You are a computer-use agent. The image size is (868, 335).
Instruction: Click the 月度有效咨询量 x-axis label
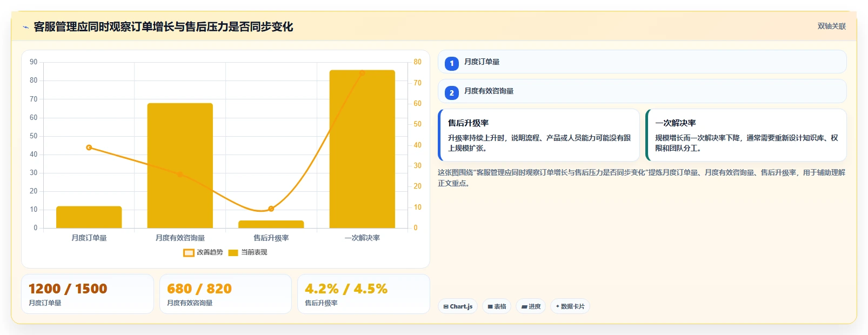point(180,238)
